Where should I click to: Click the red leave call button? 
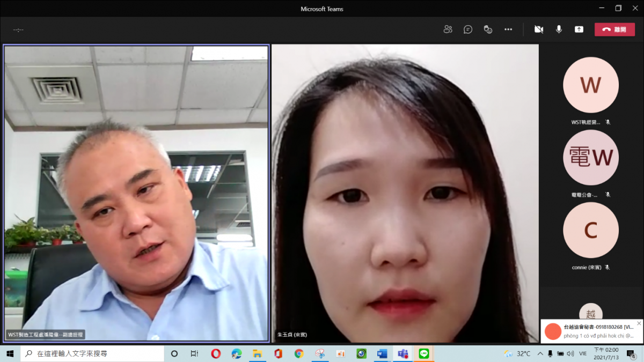tap(614, 29)
